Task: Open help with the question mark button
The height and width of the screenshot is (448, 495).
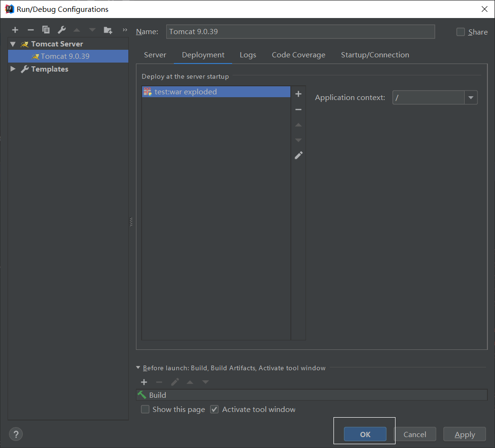Action: click(x=16, y=434)
